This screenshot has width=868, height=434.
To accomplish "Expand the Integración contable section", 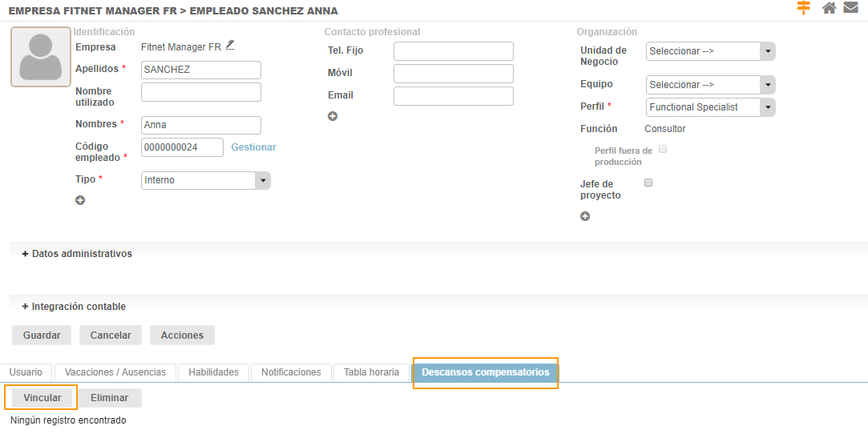I will 75,307.
